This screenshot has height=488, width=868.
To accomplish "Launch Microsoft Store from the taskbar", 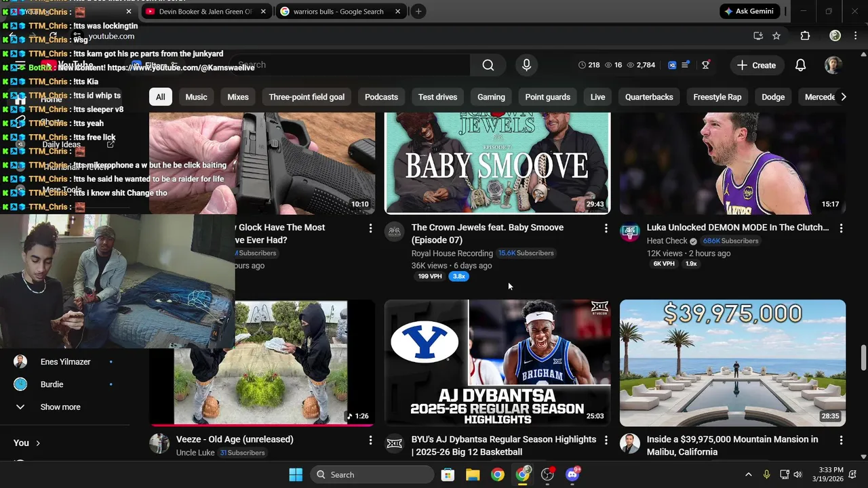I will pyautogui.click(x=448, y=474).
